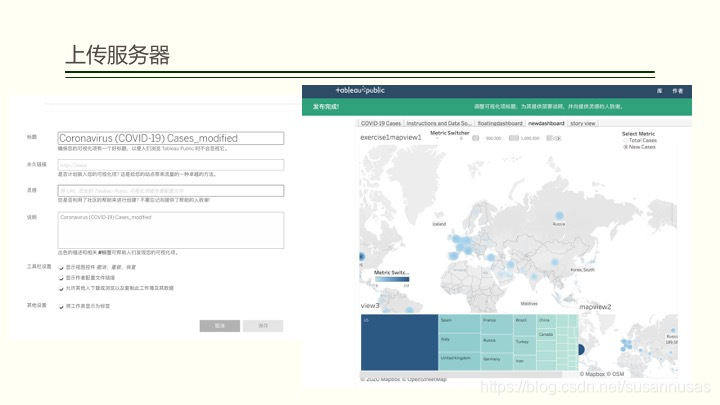Viewport: 720px width, 405px height.
Task: Click the 取消 cancel button
Action: point(219,326)
